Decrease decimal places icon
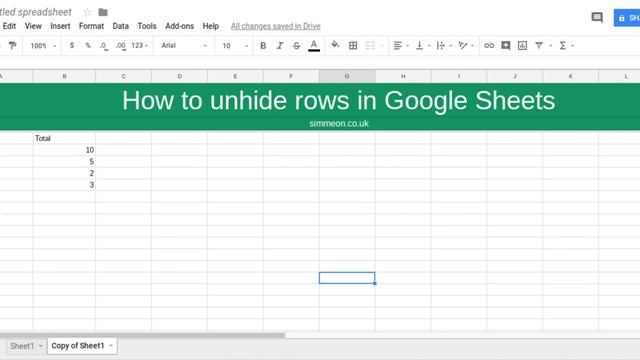 [x=104, y=46]
